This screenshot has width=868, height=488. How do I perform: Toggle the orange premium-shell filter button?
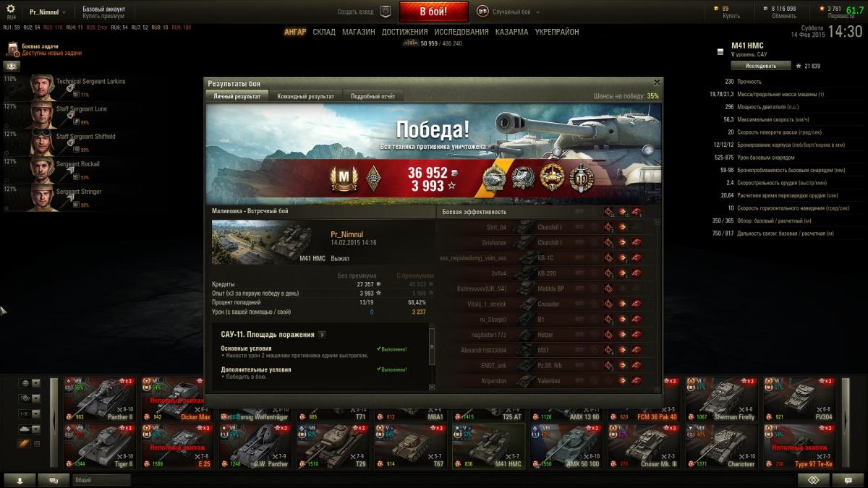pos(24,444)
